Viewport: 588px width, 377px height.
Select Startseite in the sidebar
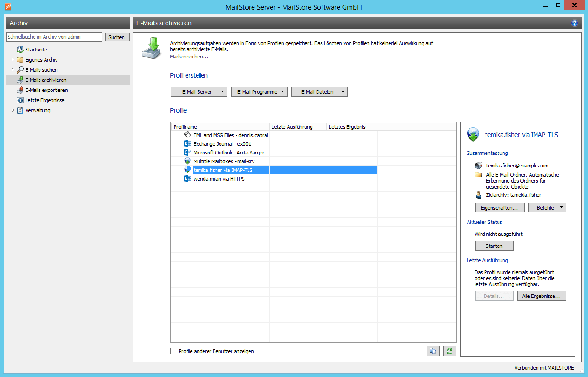click(x=36, y=50)
